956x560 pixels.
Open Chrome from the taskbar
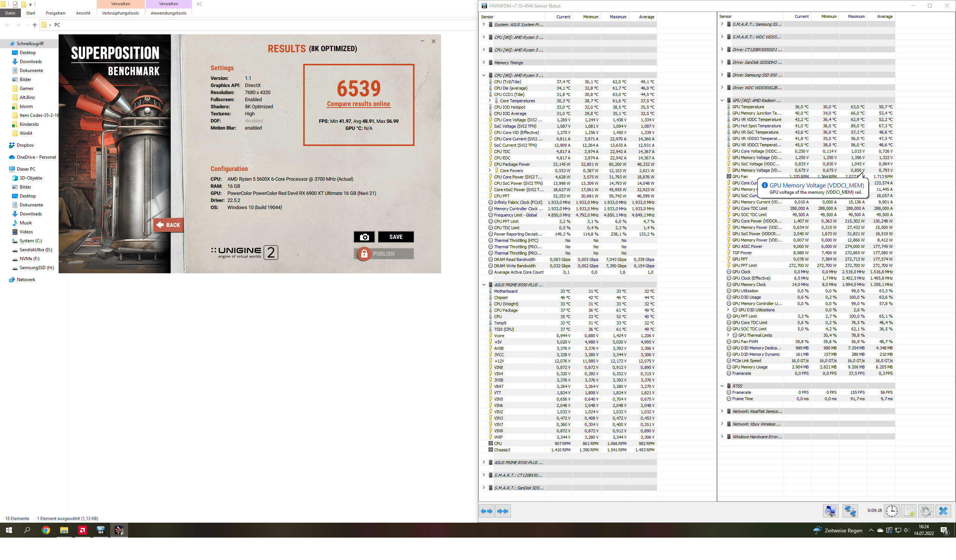pos(46,531)
